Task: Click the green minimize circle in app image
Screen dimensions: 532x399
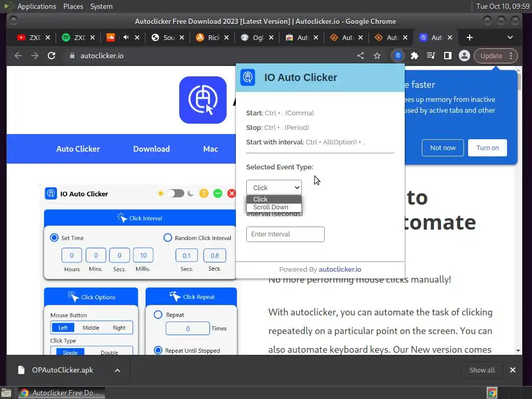Action: [x=218, y=193]
